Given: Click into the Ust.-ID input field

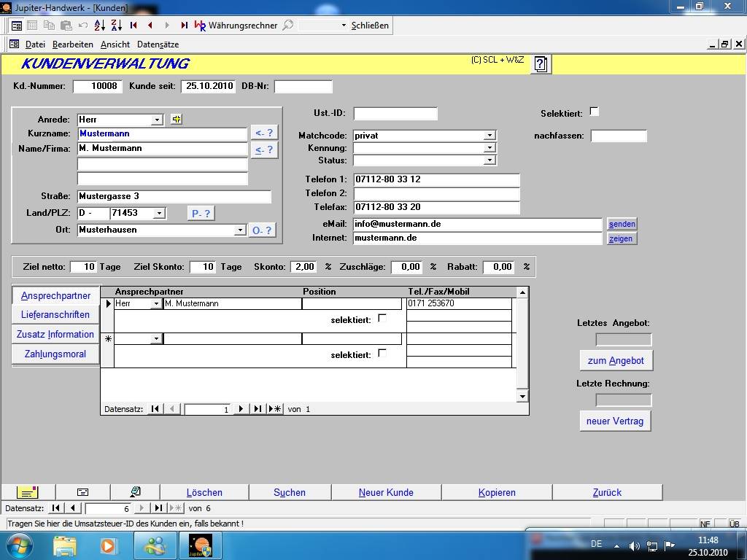Looking at the screenshot, I should pos(395,113).
